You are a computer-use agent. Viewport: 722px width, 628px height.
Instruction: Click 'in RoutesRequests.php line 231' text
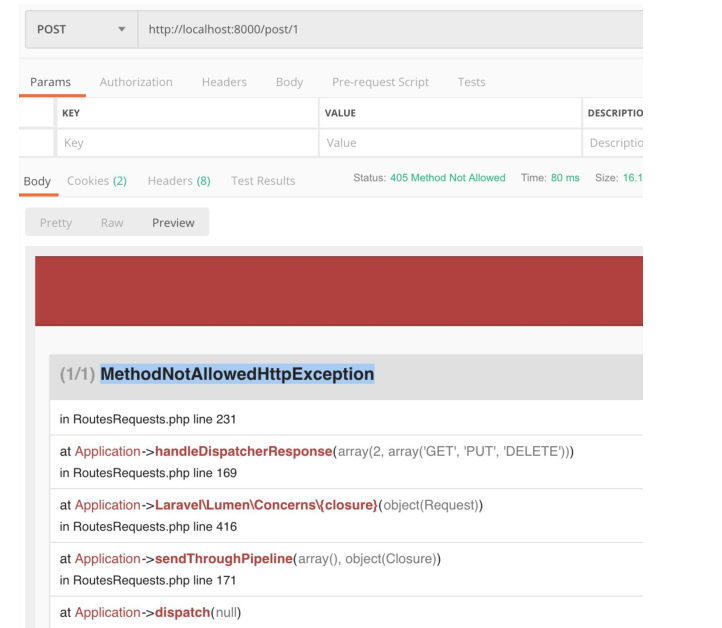tap(148, 419)
